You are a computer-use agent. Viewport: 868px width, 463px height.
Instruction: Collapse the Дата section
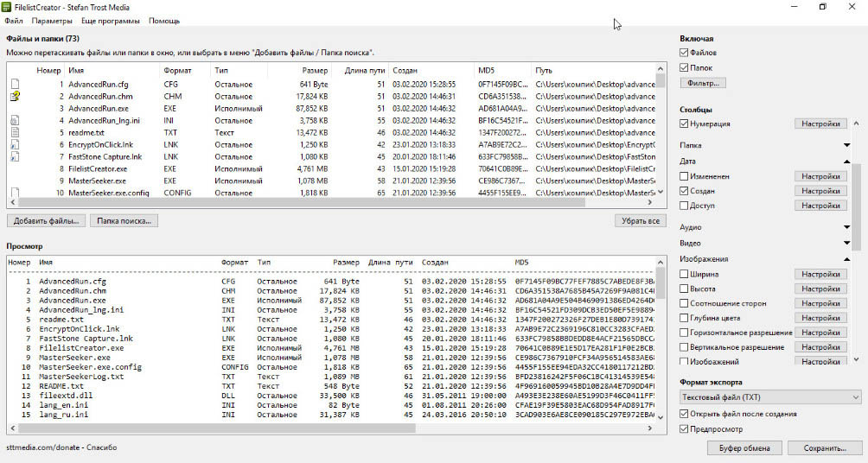(846, 162)
